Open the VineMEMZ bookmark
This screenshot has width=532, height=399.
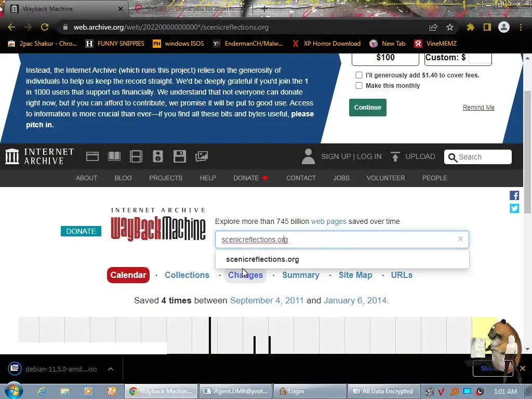[x=435, y=44]
